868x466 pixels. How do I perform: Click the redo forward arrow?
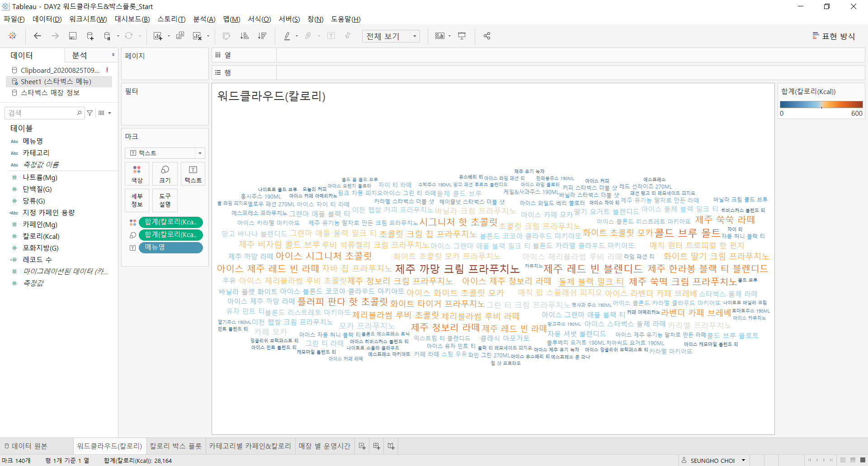click(55, 36)
